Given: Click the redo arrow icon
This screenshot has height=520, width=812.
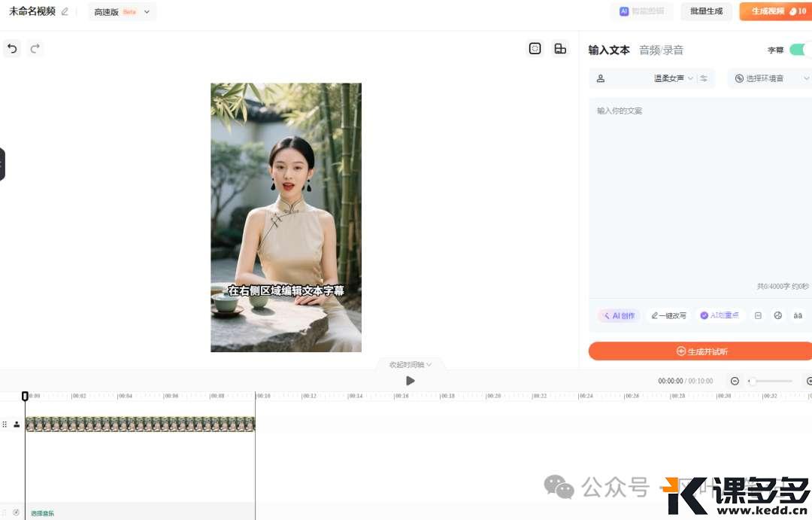Looking at the screenshot, I should 35,49.
